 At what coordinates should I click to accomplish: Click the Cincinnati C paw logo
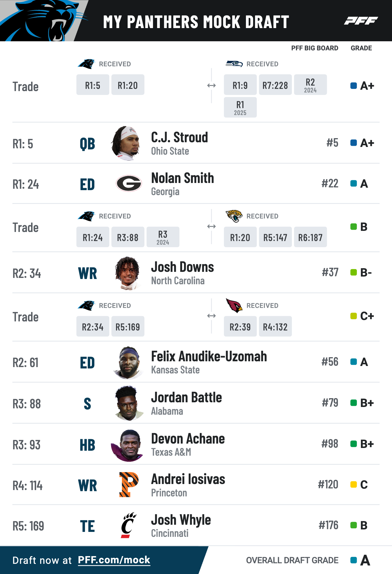coord(129,525)
